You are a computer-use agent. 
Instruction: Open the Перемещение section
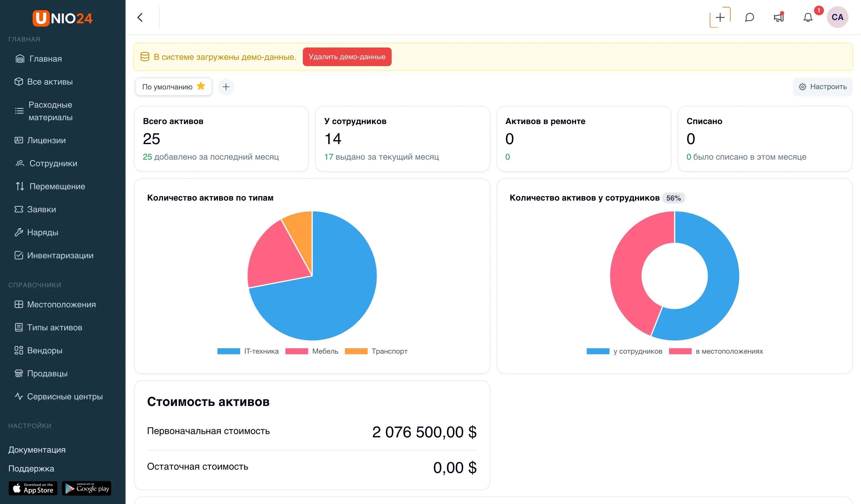(x=57, y=186)
